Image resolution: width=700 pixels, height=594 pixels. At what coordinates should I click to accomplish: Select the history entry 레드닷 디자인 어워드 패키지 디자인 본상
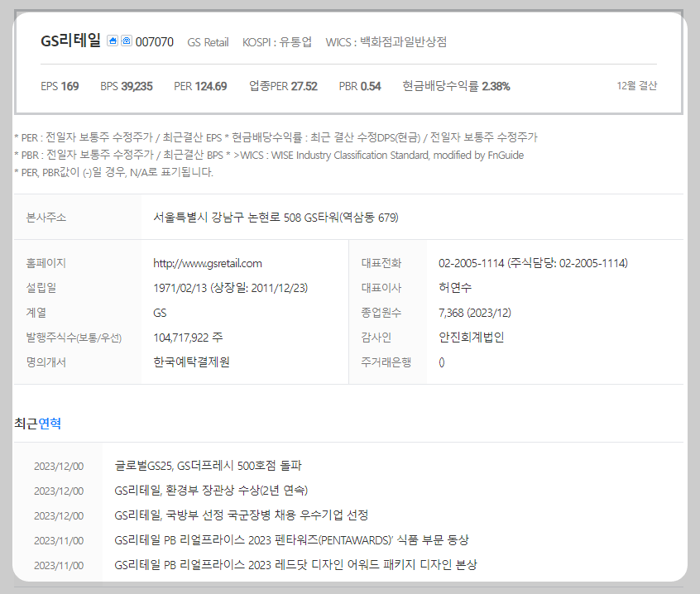(x=296, y=565)
